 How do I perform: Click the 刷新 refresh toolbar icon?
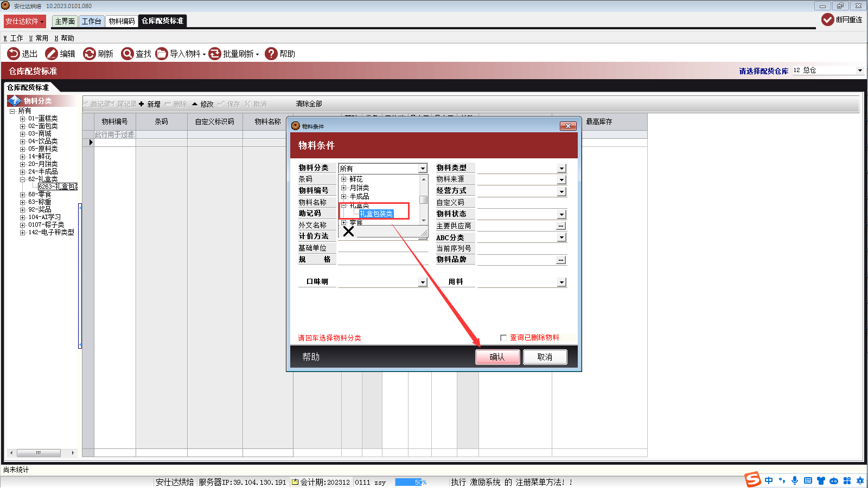(x=90, y=54)
